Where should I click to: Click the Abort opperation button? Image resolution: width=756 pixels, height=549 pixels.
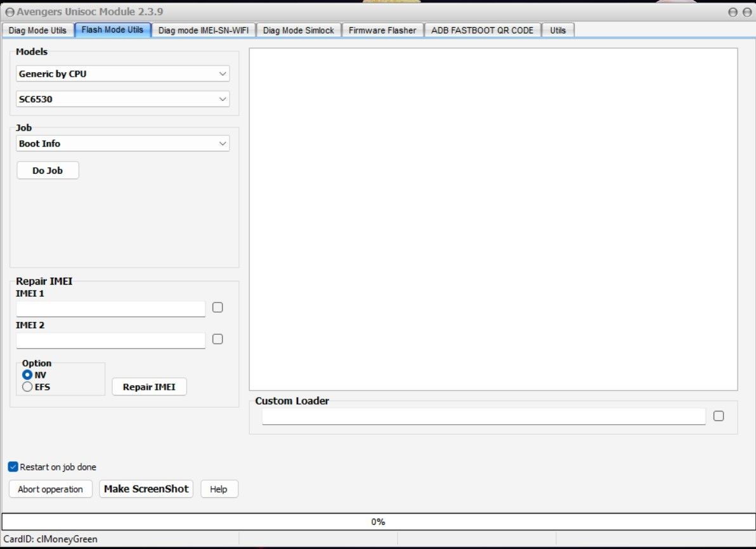pyautogui.click(x=50, y=489)
